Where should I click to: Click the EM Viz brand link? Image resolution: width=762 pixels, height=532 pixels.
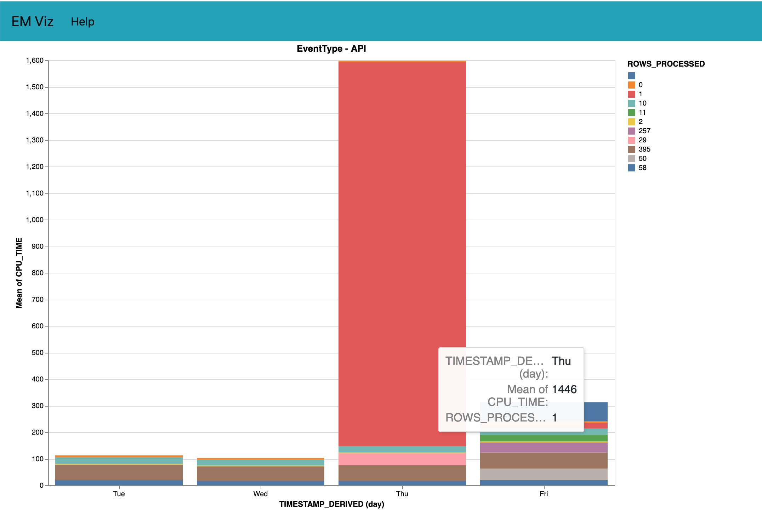click(x=32, y=22)
